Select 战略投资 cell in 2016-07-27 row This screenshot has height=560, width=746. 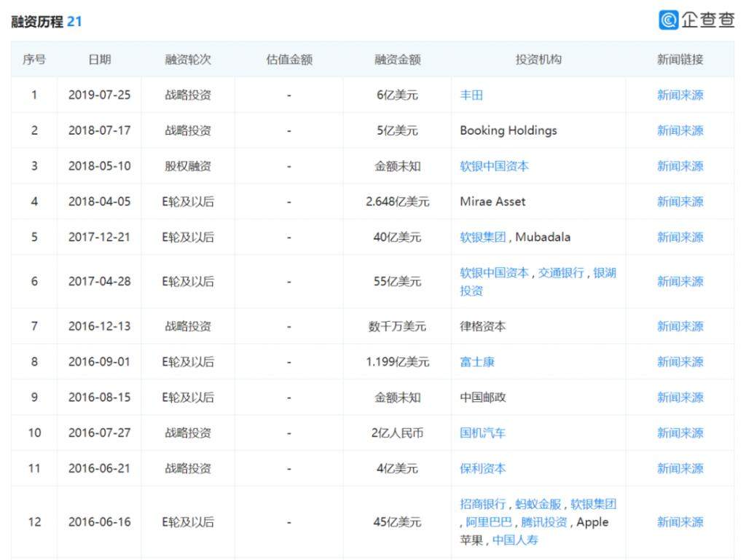point(188,433)
